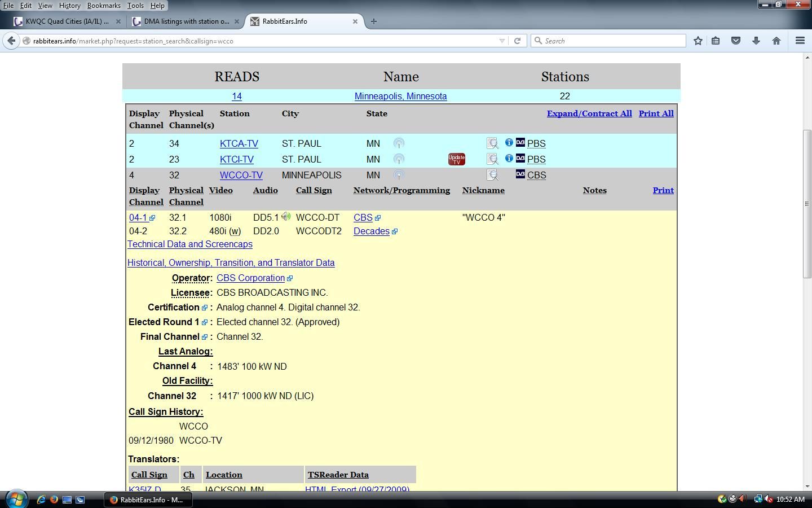Click the Expand/Contract All link
The image size is (812, 508).
[589, 113]
